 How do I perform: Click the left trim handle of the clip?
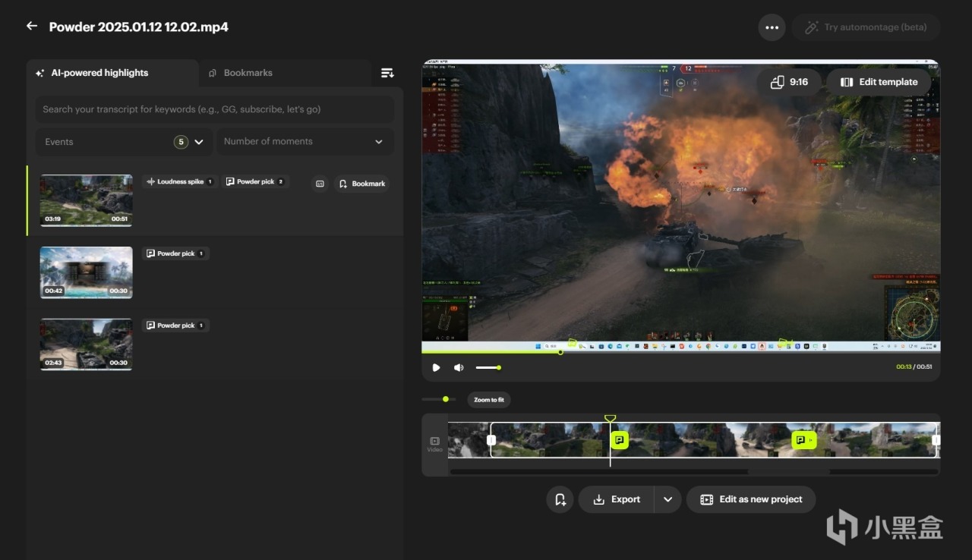(491, 440)
